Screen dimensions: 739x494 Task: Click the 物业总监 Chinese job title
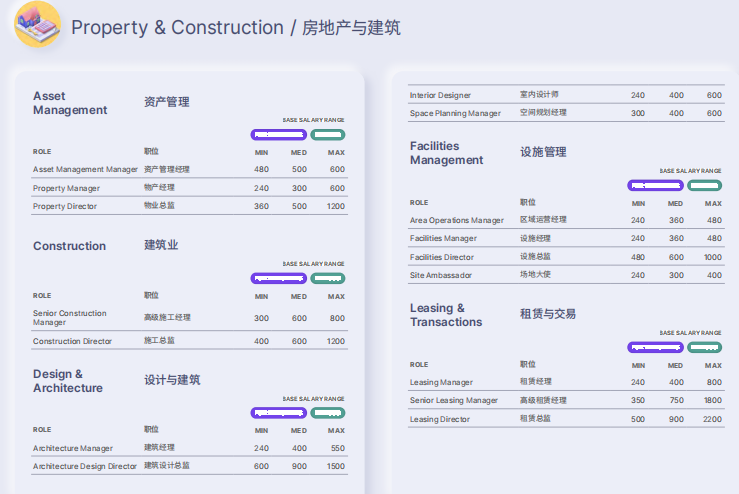click(x=159, y=205)
